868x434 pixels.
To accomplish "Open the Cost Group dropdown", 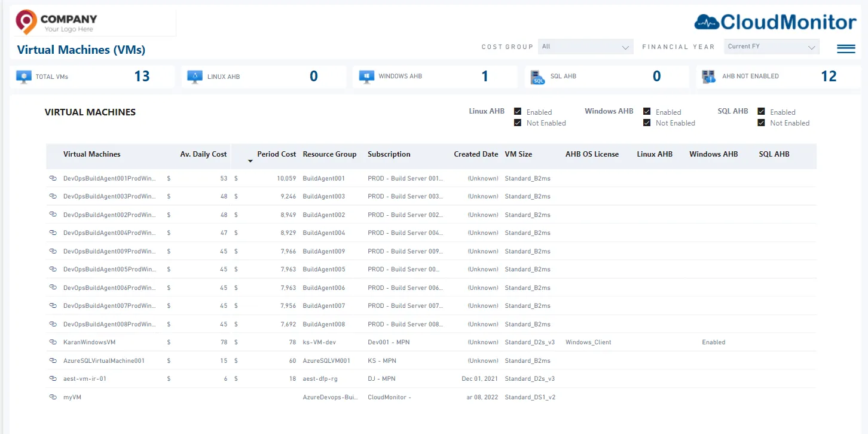I will [x=585, y=47].
